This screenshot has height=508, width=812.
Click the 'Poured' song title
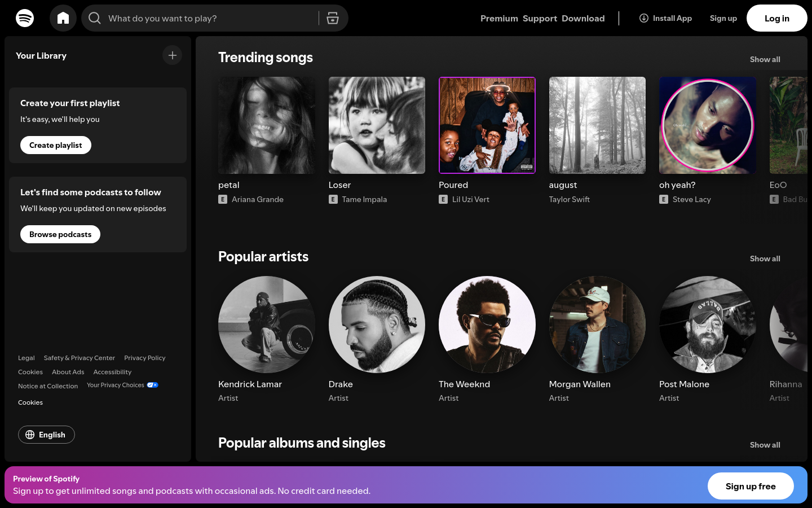click(453, 185)
